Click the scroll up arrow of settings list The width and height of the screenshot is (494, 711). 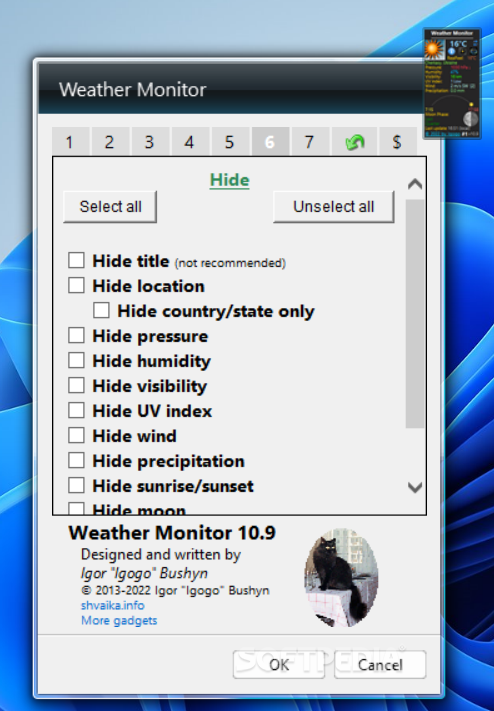(415, 184)
